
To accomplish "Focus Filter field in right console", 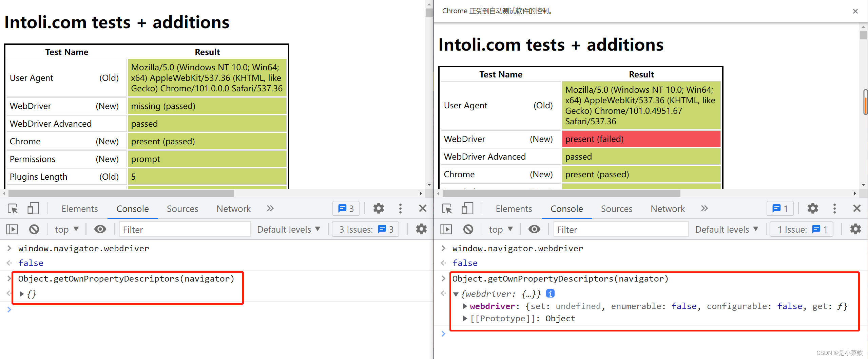I will point(621,230).
